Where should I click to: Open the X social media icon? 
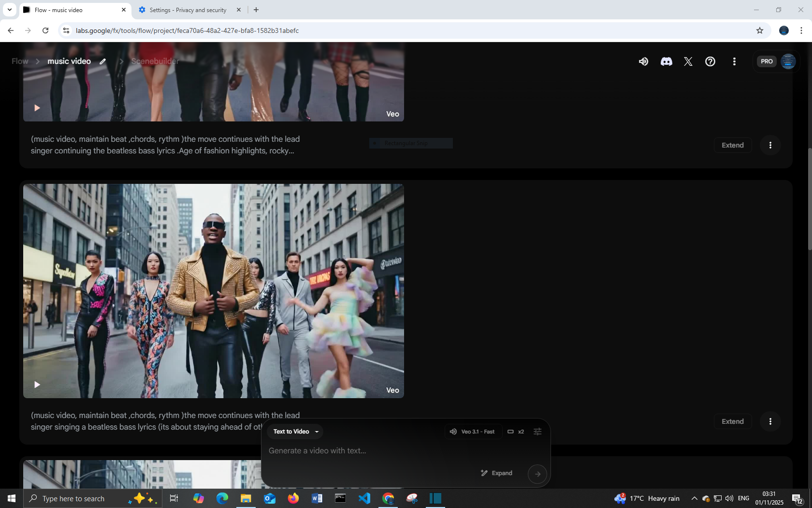[x=688, y=61]
